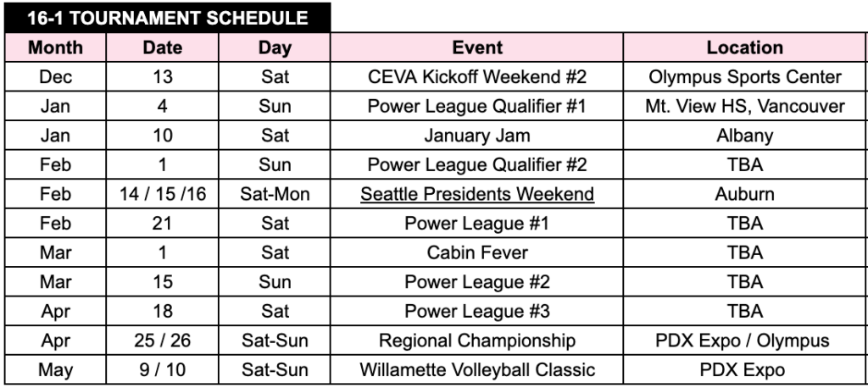
Task: Select the 14 / 15 /16 date cell
Action: [x=163, y=194]
